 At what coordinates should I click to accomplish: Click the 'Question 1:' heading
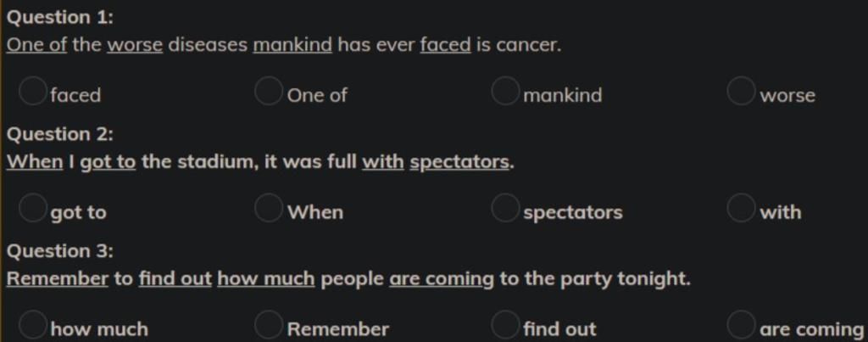[60, 18]
